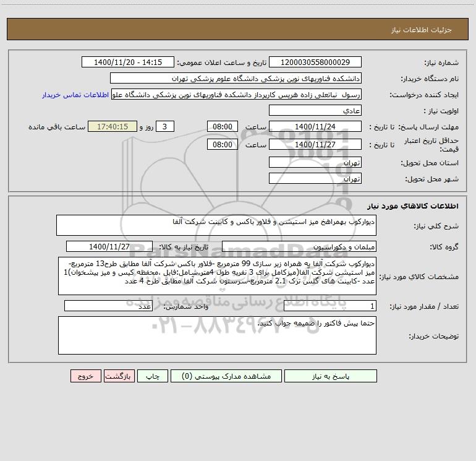Click the شهر محل تحویل field

(x=315, y=178)
